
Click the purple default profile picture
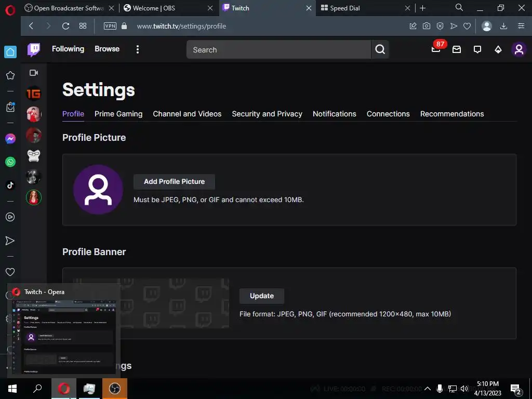tap(98, 189)
